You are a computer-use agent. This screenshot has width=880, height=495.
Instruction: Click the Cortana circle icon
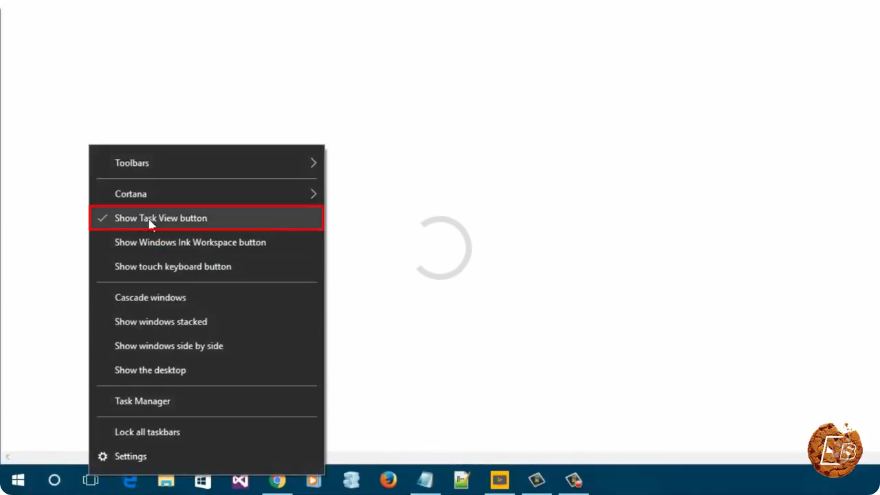pos(54,480)
